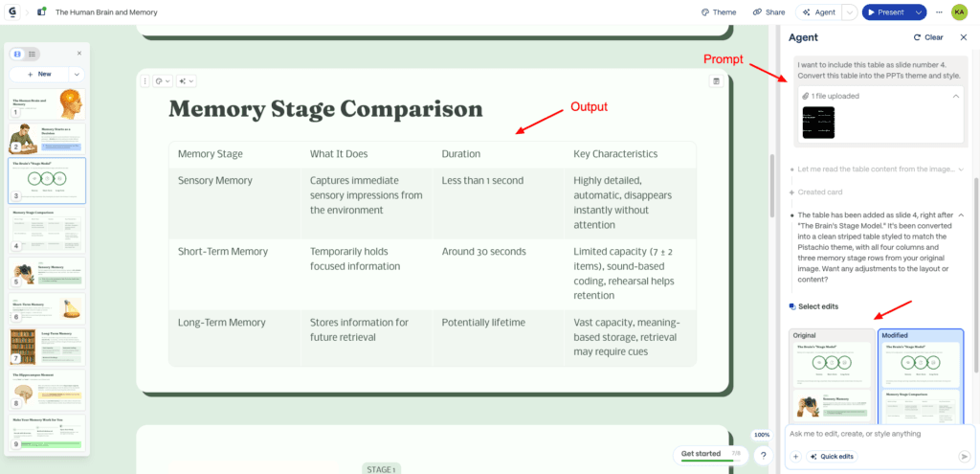The image size is (980, 474).
Task: Open the uploaded table image thumbnail
Action: pyautogui.click(x=819, y=123)
